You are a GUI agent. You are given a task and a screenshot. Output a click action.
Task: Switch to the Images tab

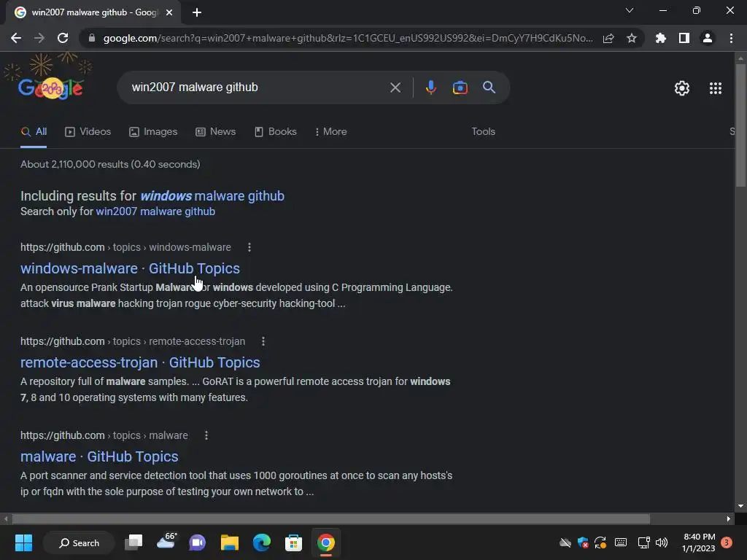(153, 132)
